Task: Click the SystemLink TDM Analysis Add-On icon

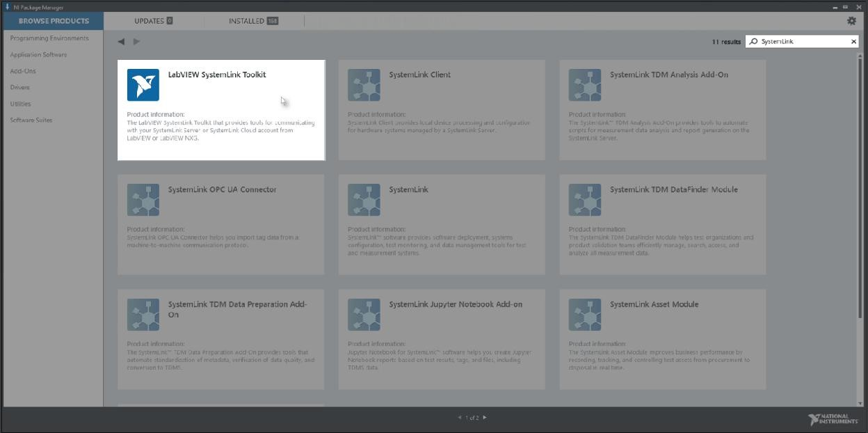Action: tap(585, 85)
